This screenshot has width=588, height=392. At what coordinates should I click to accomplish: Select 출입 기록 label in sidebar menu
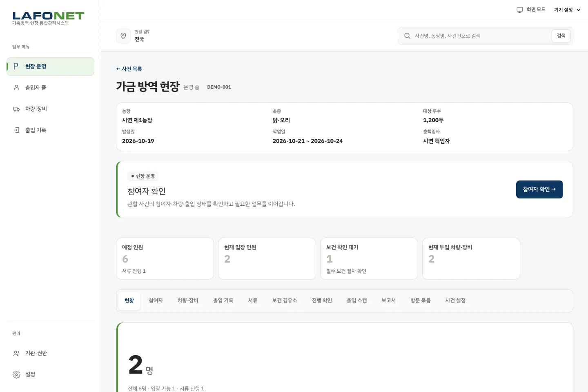(x=36, y=130)
